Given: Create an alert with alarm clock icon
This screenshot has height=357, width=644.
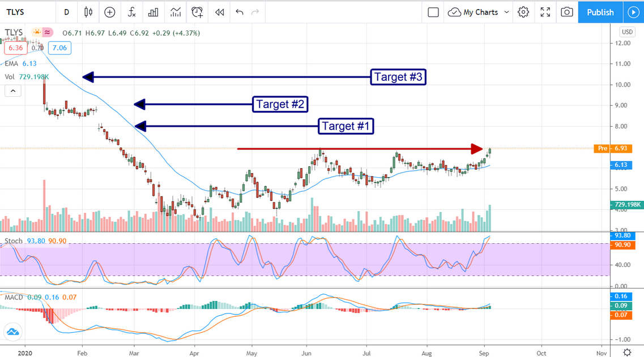Looking at the screenshot, I should tap(198, 12).
